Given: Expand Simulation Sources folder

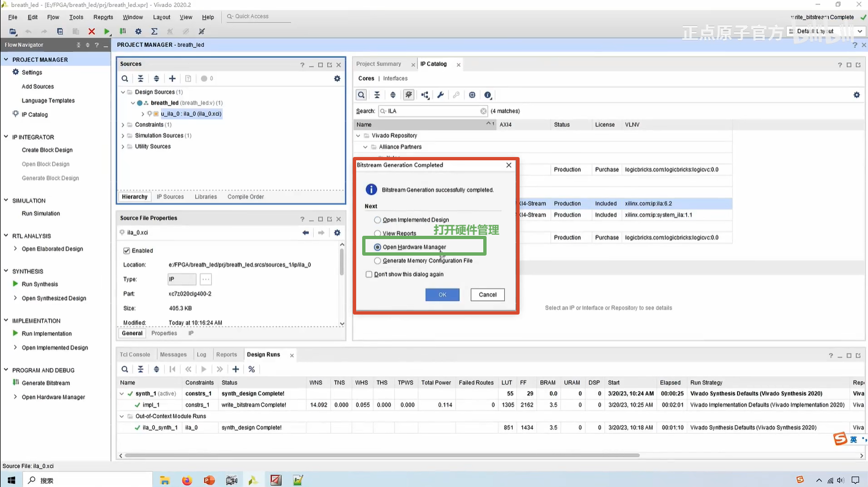Looking at the screenshot, I should coord(123,136).
